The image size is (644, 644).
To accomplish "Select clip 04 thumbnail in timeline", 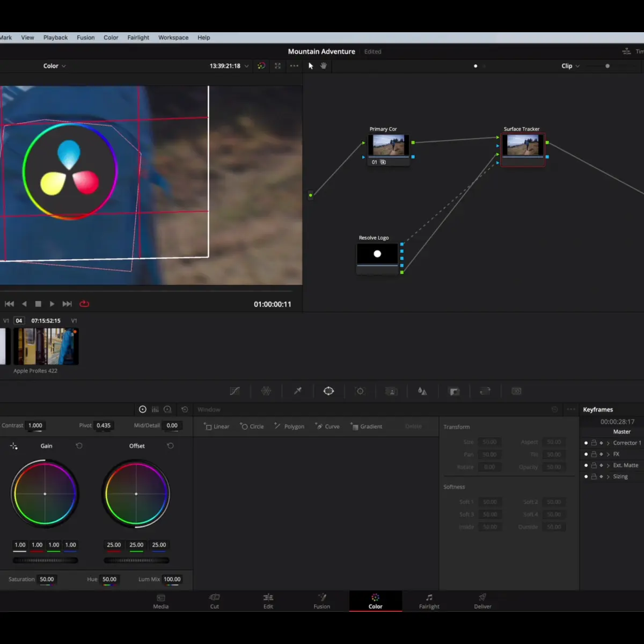I will 46,346.
